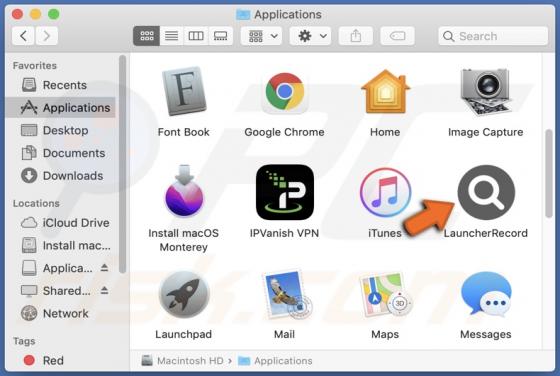Select the Mail stamp icon
Image resolution: width=560 pixels, height=376 pixels.
coord(286,294)
